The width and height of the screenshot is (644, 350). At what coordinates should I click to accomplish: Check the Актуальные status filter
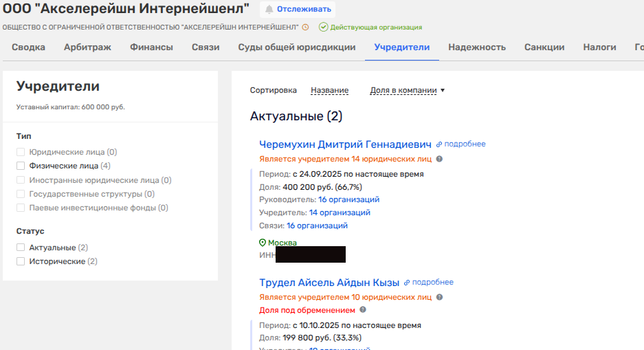click(x=21, y=248)
